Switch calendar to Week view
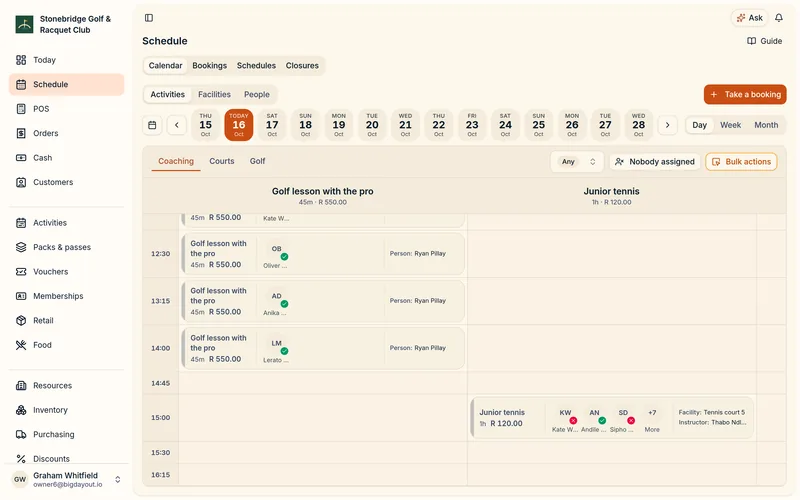The height and width of the screenshot is (500, 800). tap(730, 125)
